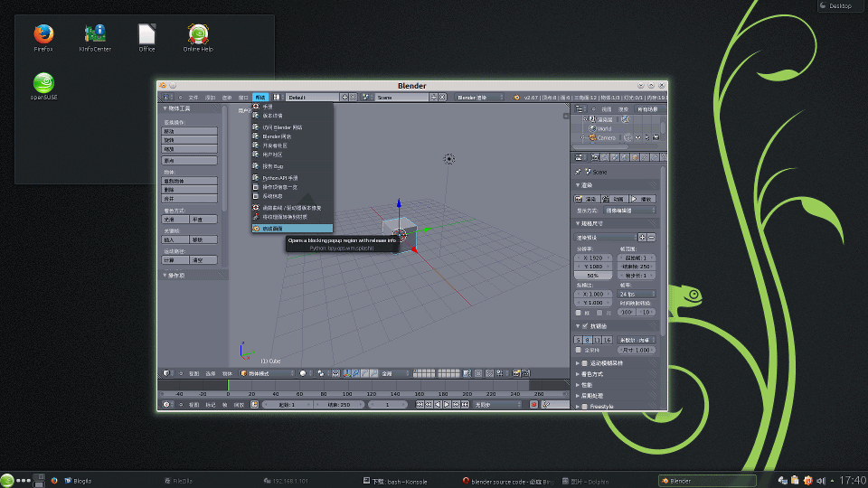Open the render presets dropdown
Image resolution: width=868 pixels, height=488 pixels.
605,238
